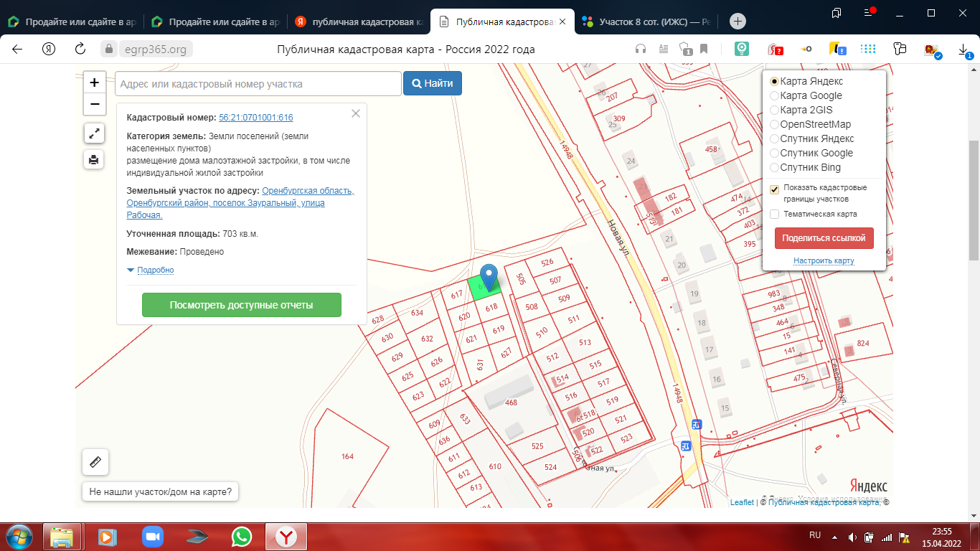Screen dimensions: 980x551
Task: Bookmark this page with the bookmark icon
Action: [704, 49]
